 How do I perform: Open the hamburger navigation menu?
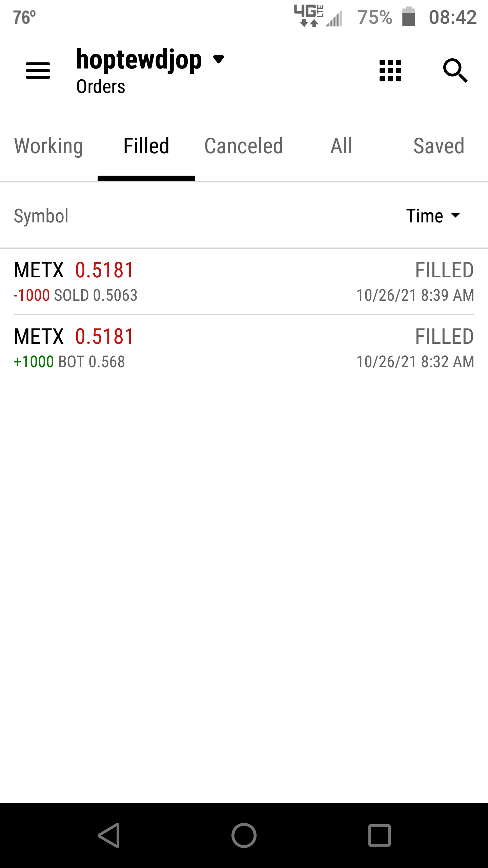point(38,71)
